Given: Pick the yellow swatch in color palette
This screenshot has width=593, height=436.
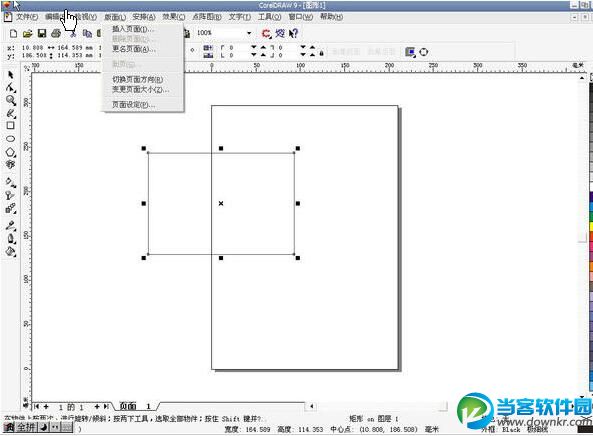Looking at the screenshot, I should pyautogui.click(x=591, y=227).
